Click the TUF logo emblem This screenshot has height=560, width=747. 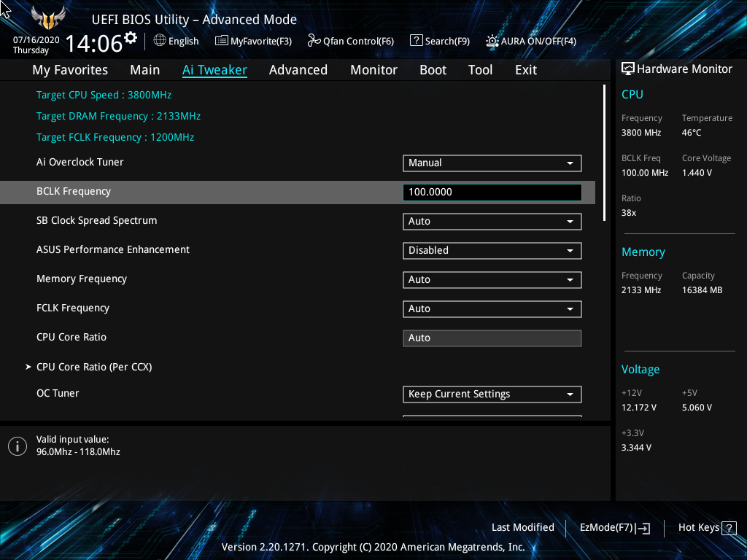48,17
